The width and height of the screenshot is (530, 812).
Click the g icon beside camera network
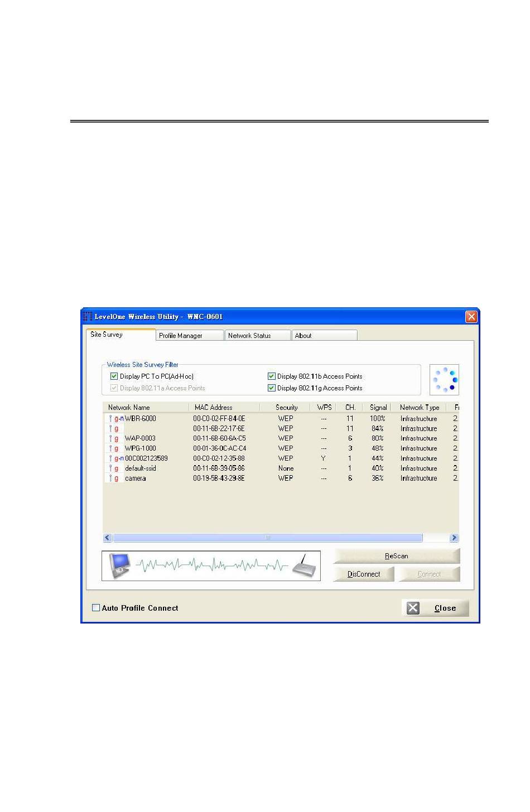click(x=114, y=478)
